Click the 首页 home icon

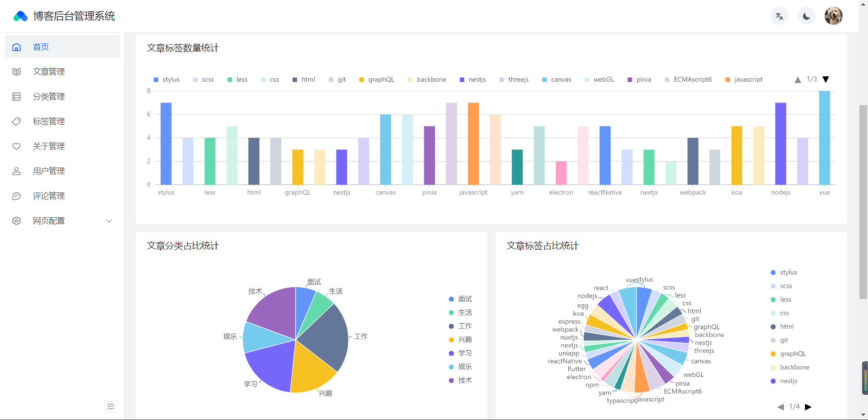(17, 47)
